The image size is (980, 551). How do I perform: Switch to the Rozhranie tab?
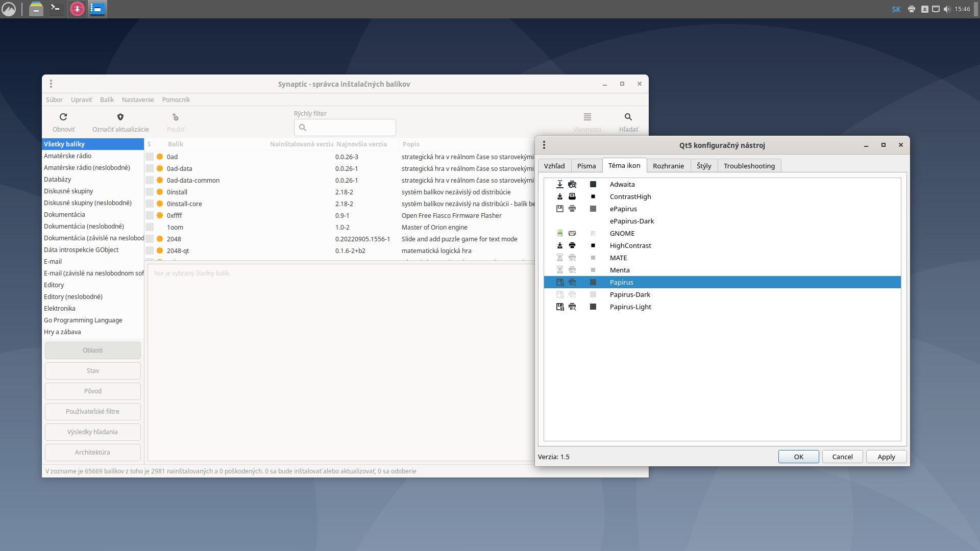click(x=668, y=166)
